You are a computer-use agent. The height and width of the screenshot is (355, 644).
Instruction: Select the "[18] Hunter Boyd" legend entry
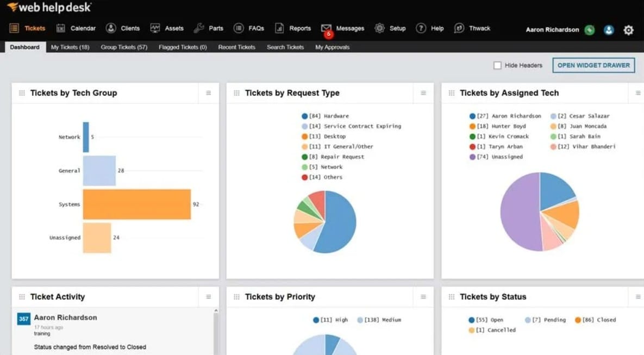click(498, 126)
